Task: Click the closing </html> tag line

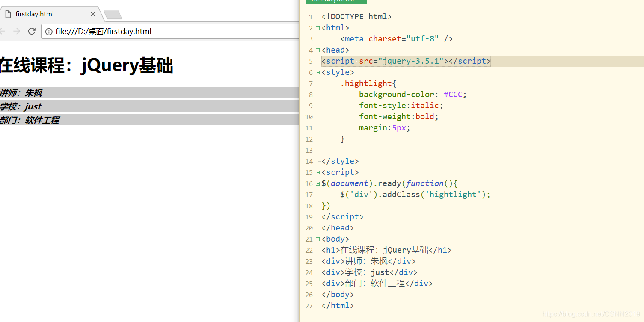Action: (x=338, y=306)
